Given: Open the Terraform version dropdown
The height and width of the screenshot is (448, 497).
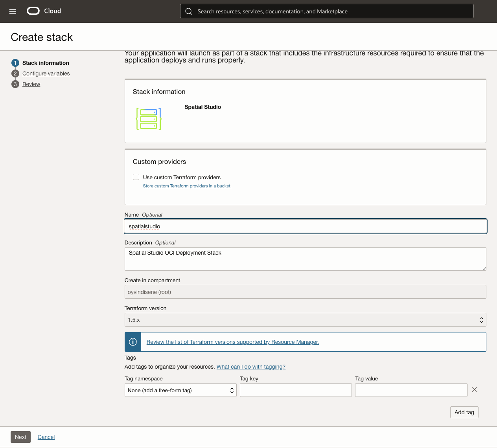Looking at the screenshot, I should pyautogui.click(x=305, y=320).
